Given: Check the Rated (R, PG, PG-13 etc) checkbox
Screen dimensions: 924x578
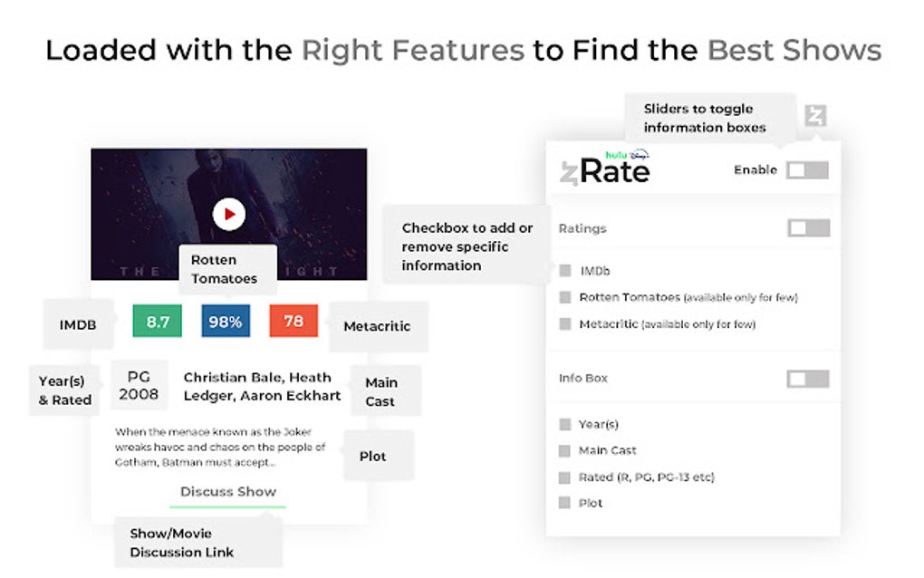Looking at the screenshot, I should [x=565, y=477].
